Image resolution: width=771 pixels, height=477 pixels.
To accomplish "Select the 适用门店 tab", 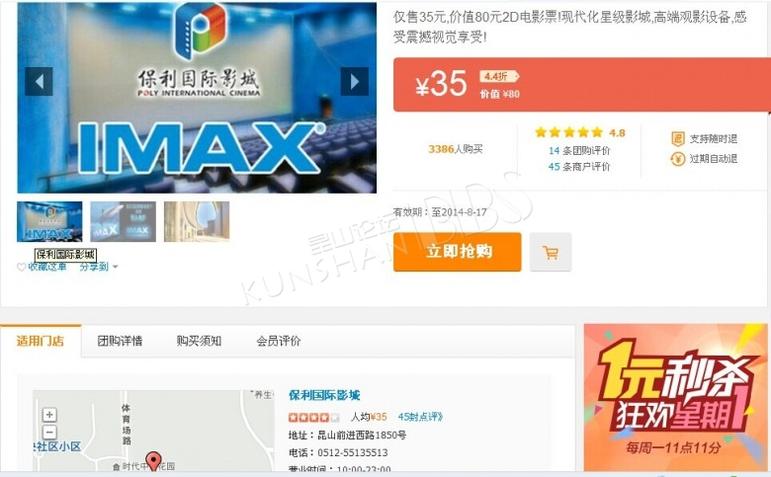I will point(40,341).
